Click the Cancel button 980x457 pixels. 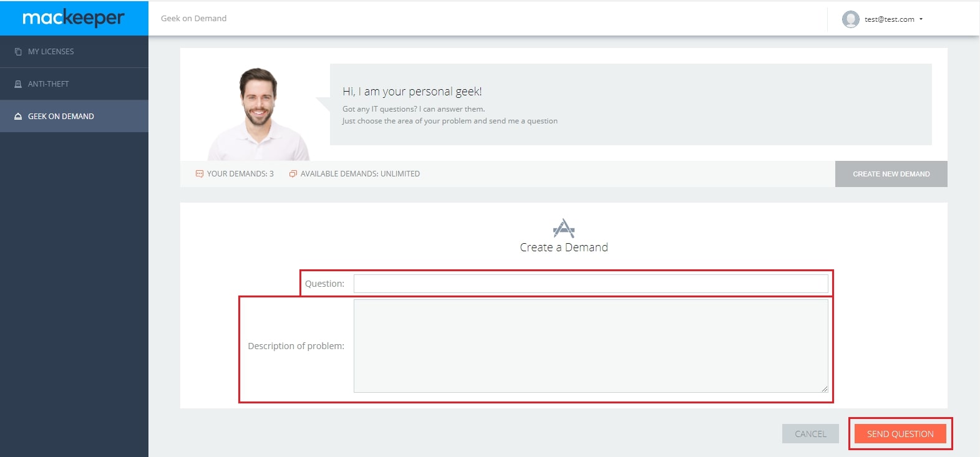pos(810,434)
